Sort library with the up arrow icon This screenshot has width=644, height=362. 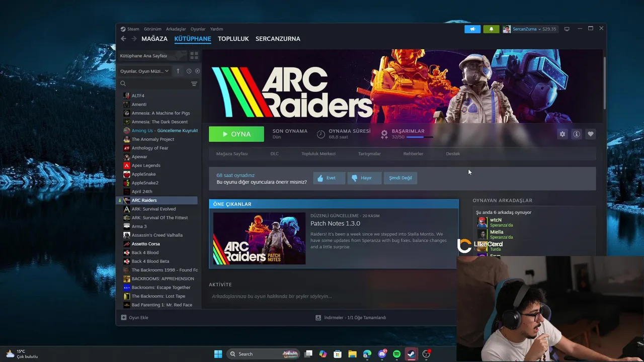(x=178, y=71)
